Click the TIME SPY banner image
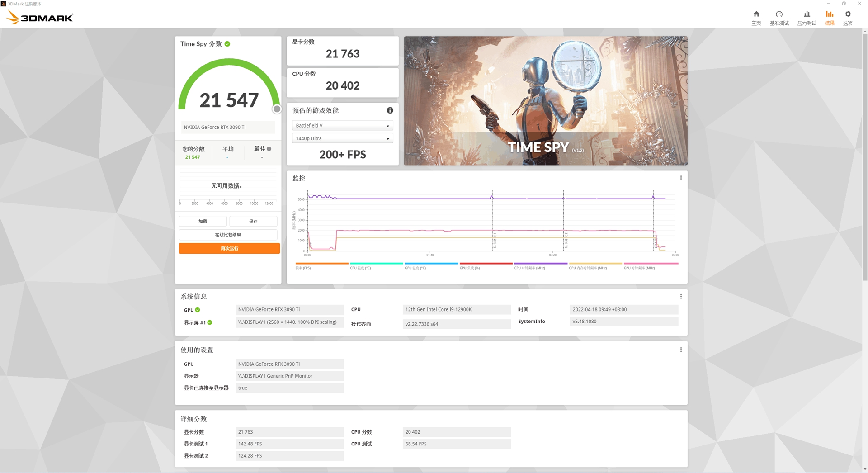The height and width of the screenshot is (473, 868). (x=545, y=100)
